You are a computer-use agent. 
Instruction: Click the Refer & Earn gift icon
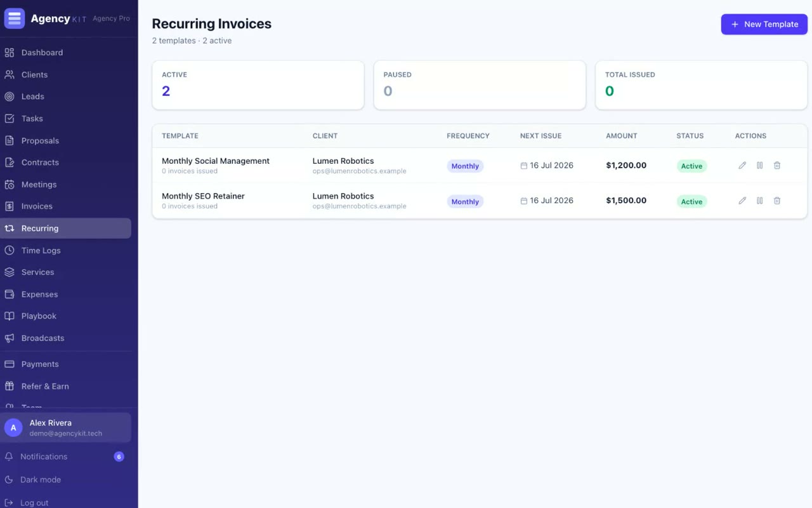[10, 386]
